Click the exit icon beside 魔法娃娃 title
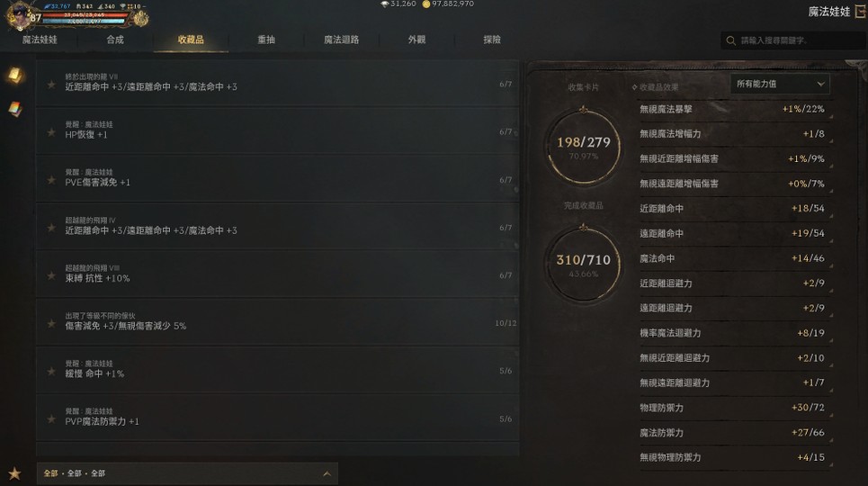Image resolution: width=868 pixels, height=486 pixels. 860,12
